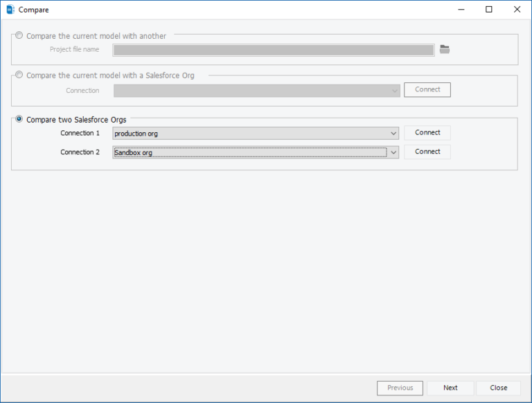
Task: Click into the Project file name field
Action: click(x=274, y=50)
